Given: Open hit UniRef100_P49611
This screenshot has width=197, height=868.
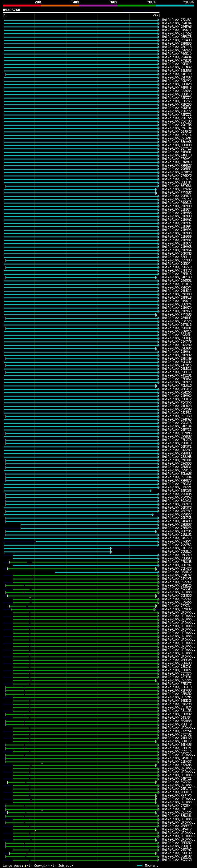Looking at the screenshot, I should [x=177, y=30].
